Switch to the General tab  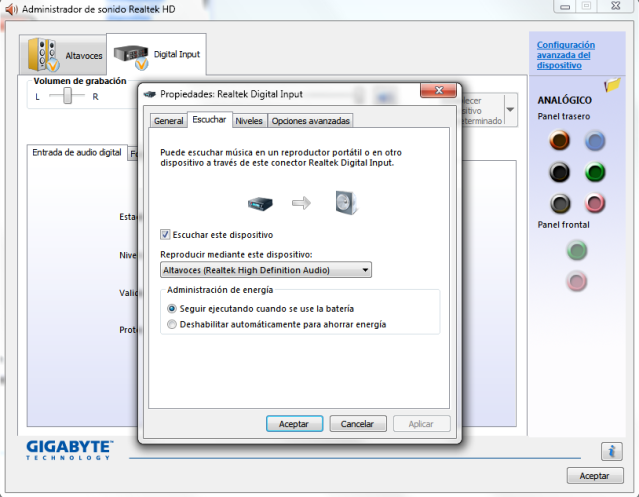[168, 121]
